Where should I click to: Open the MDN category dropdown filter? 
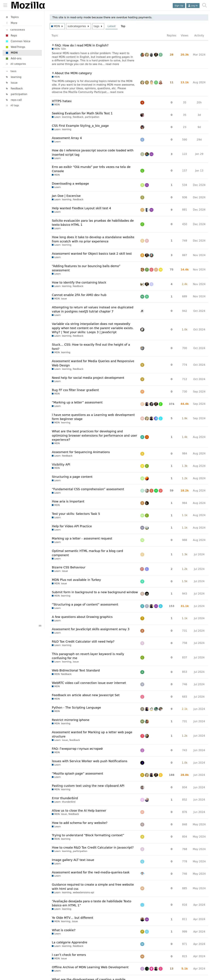(57, 26)
